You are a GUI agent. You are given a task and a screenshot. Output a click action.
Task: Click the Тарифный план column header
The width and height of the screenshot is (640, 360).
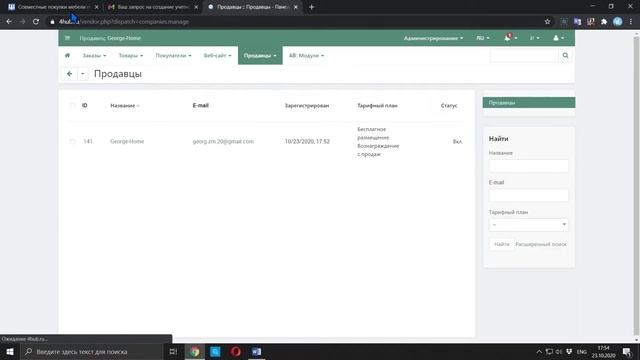click(x=377, y=105)
